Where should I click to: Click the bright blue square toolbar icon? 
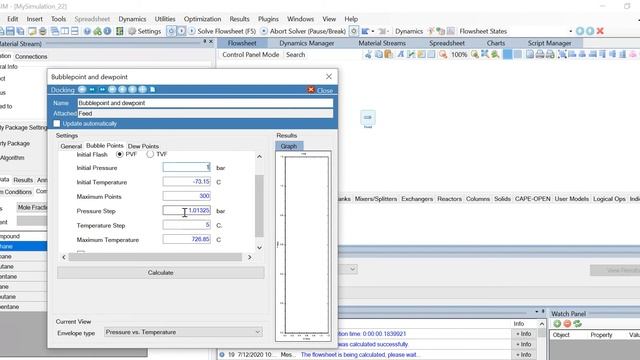(x=507, y=54)
